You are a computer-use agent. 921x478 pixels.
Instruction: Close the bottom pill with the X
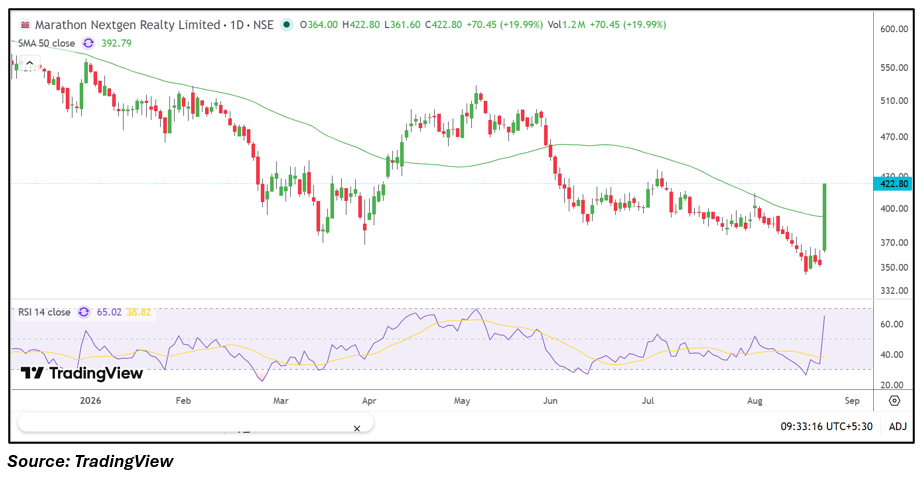coord(357,429)
